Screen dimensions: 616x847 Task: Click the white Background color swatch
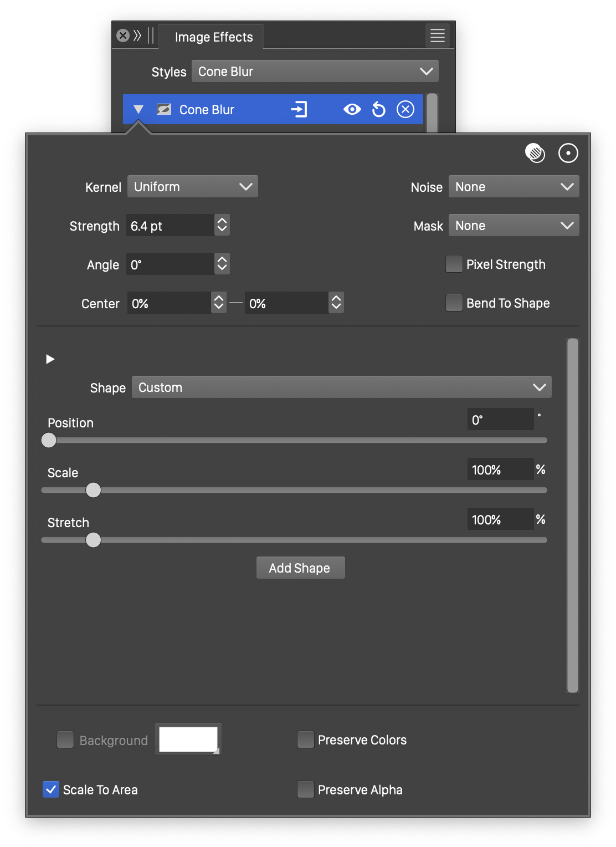(x=188, y=739)
